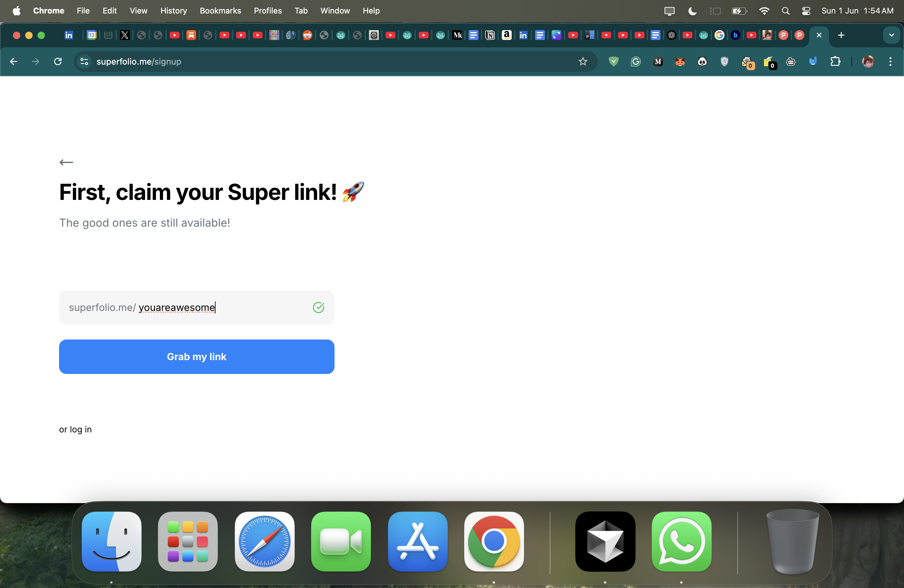Image resolution: width=904 pixels, height=588 pixels.
Task: Expand the tab search dropdown
Action: click(891, 35)
